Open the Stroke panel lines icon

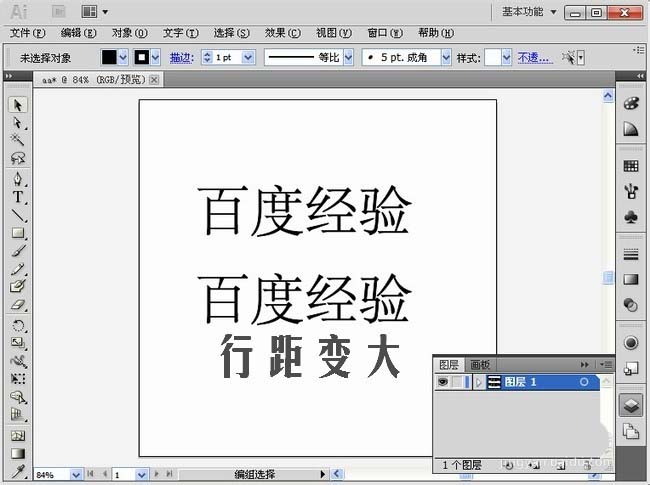coord(631,254)
